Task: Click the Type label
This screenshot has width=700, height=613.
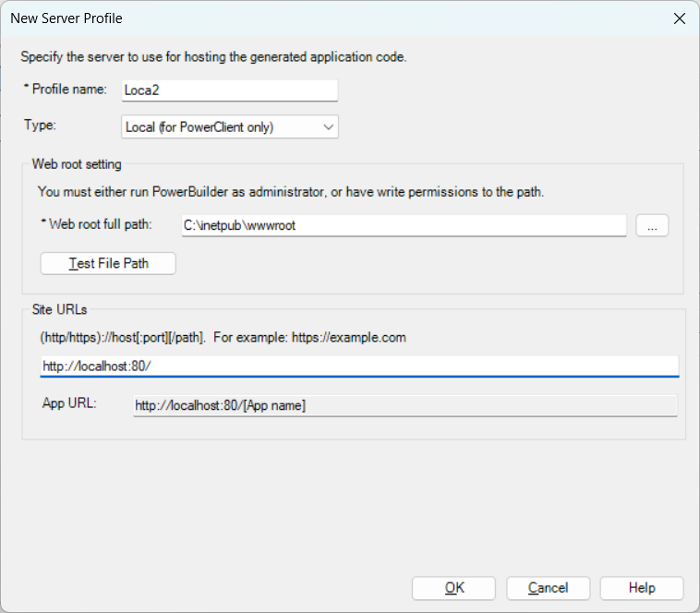Action: pyautogui.click(x=41, y=126)
